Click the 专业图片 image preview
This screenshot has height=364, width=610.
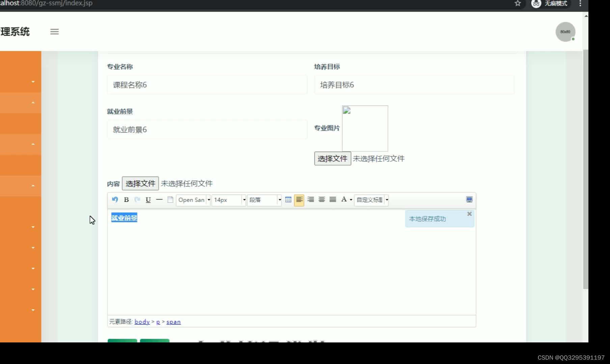(x=365, y=128)
